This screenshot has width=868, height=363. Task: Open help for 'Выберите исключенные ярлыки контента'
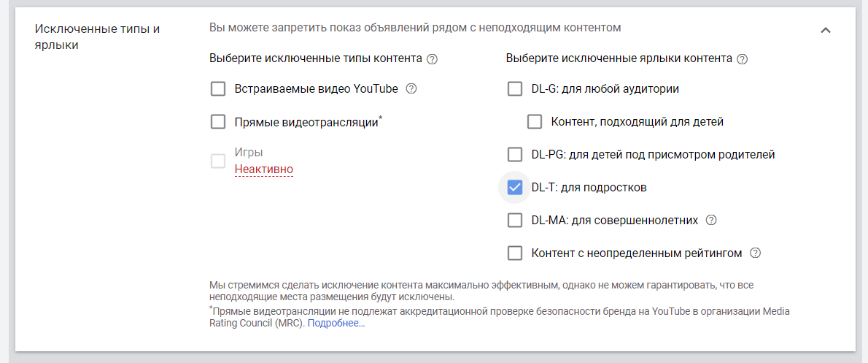coord(743,59)
